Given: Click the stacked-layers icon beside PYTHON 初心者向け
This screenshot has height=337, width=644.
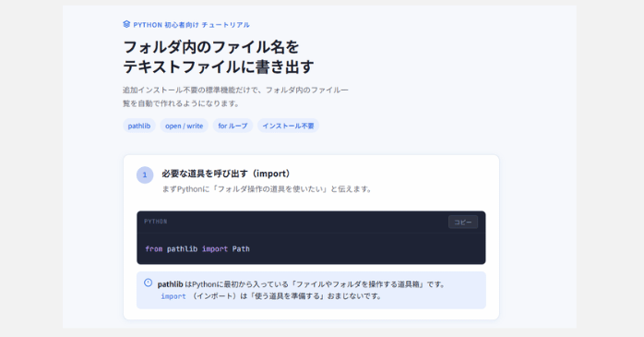Looking at the screenshot, I should (x=126, y=24).
